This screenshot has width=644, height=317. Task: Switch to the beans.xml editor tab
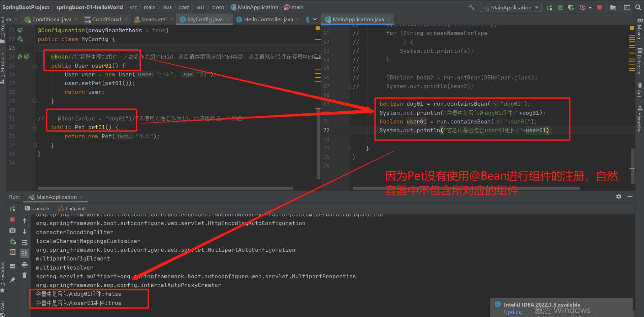(154, 20)
